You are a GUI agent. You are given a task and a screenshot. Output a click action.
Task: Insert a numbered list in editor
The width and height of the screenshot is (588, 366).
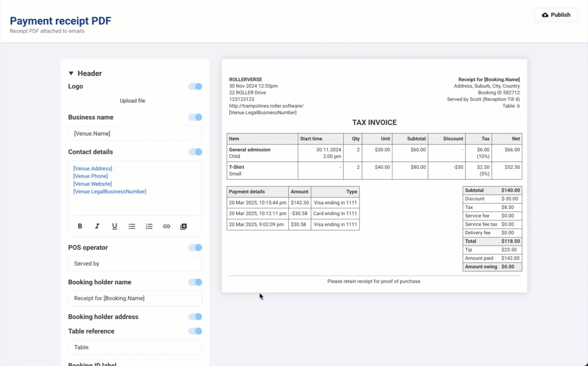[149, 226]
